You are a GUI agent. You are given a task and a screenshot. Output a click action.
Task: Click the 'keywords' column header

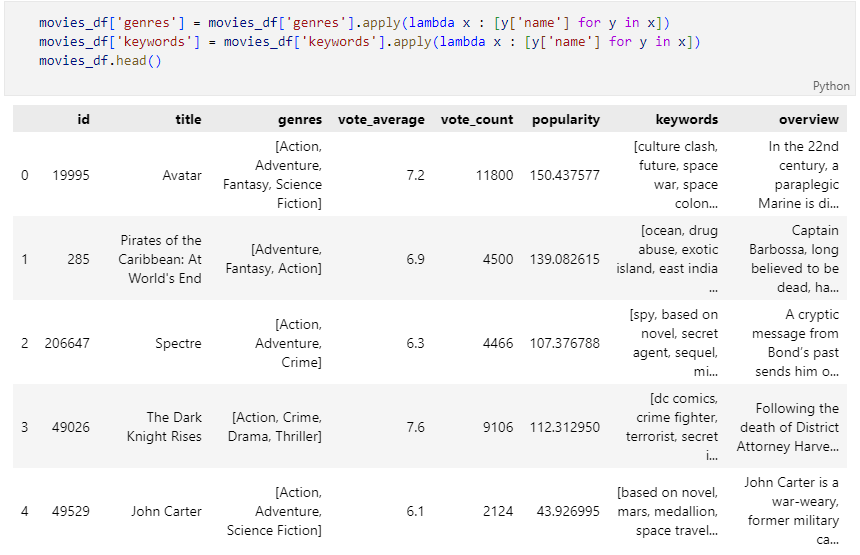tap(687, 120)
